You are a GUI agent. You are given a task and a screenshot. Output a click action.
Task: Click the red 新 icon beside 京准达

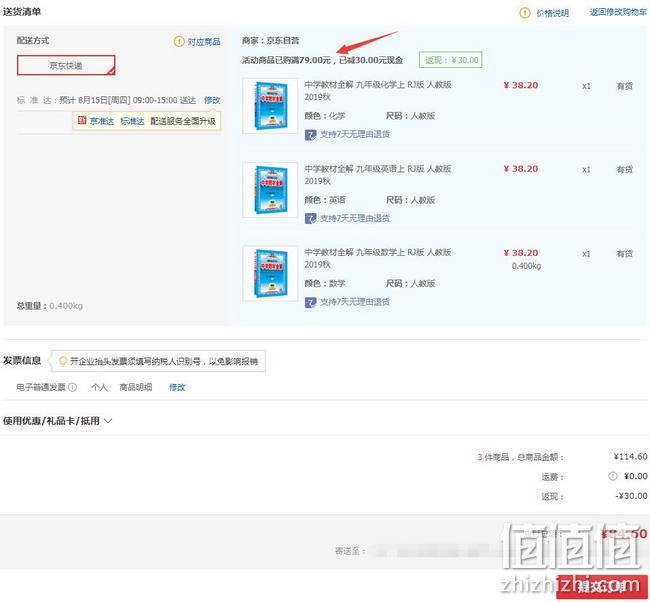point(82,120)
